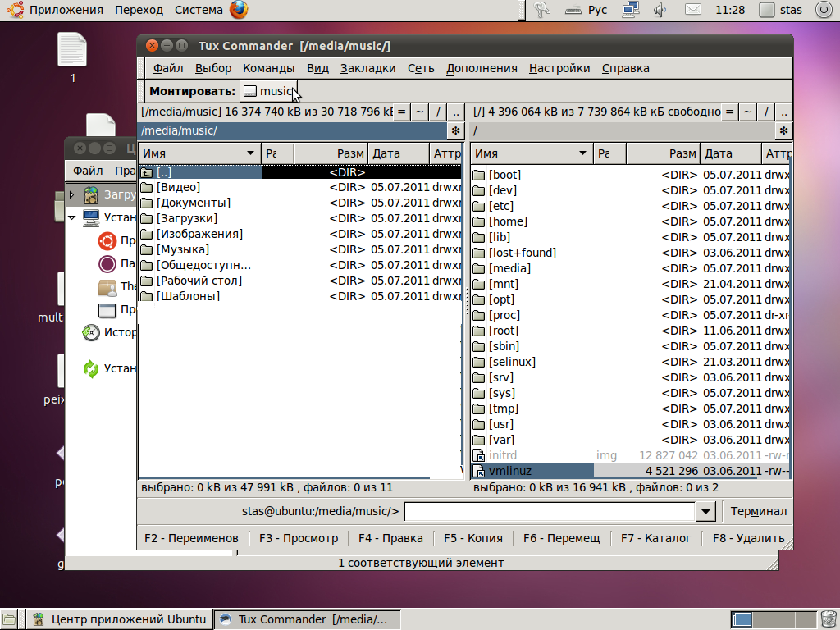Open the command line history dropdown
The image size is (840, 630).
coord(706,511)
